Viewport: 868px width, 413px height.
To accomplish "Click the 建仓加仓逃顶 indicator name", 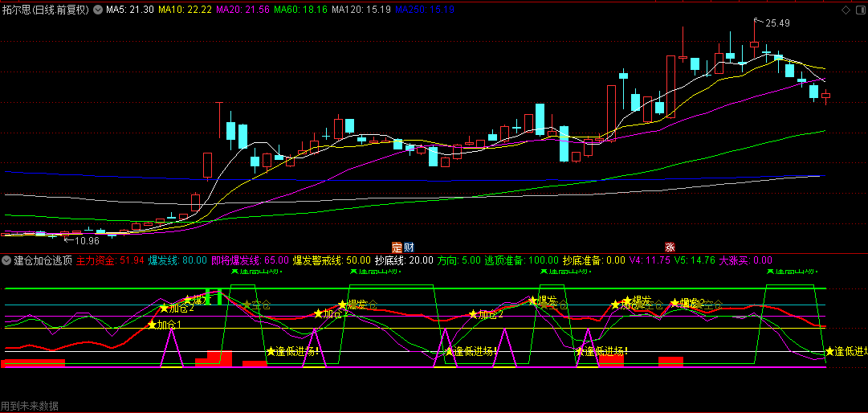I will tap(43, 260).
